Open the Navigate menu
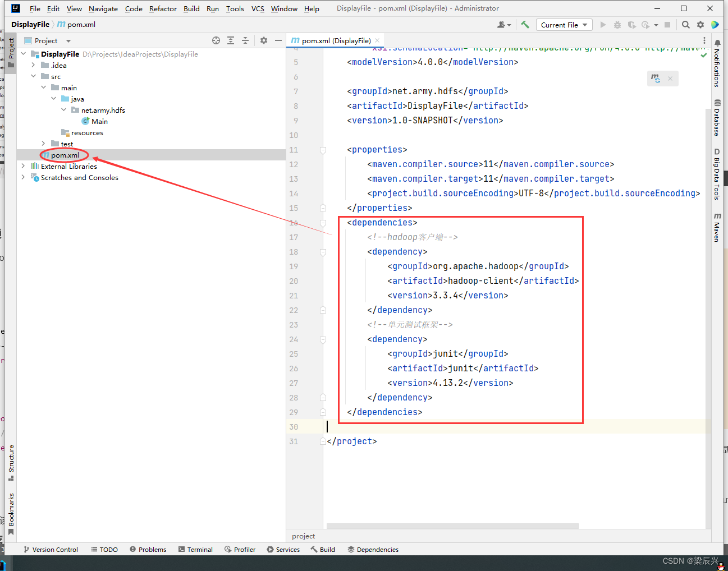This screenshot has height=571, width=728. [103, 8]
